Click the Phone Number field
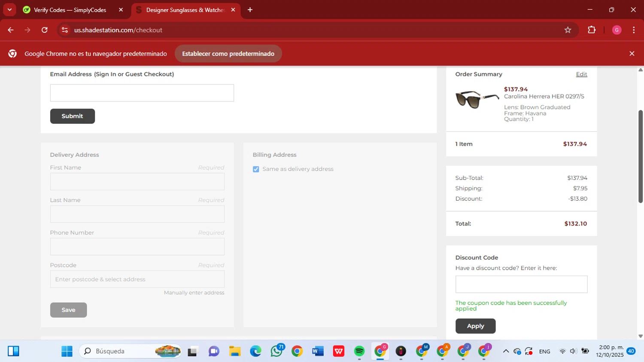Viewport: 644px width, 362px height. (137, 247)
